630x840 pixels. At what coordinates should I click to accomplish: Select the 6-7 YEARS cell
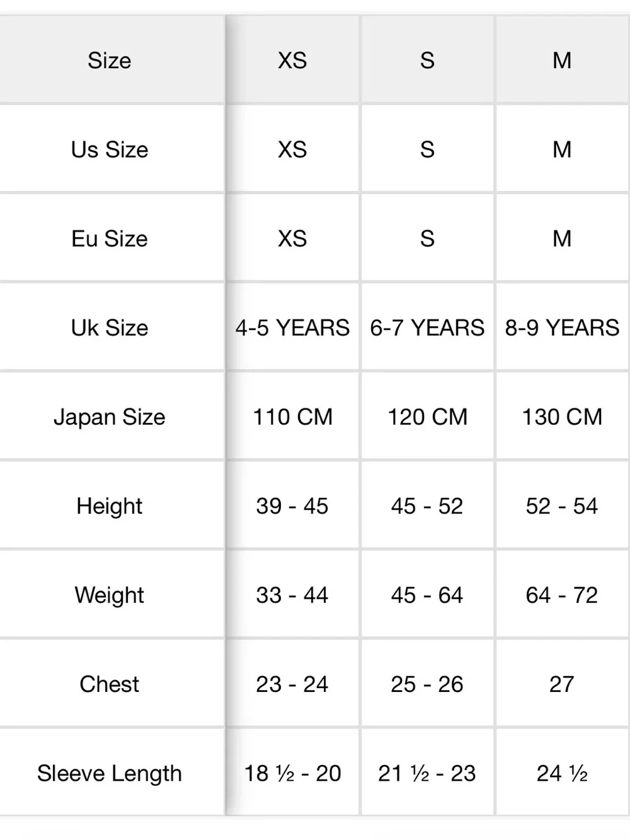(427, 328)
